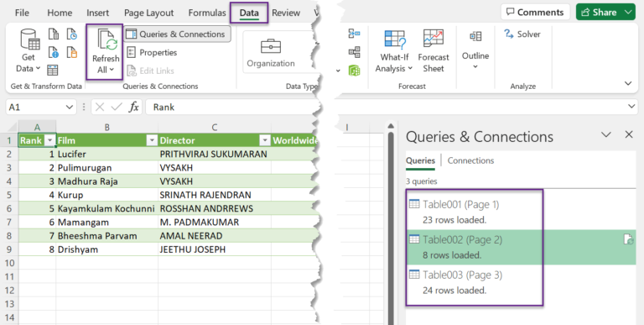Click the formula bar Enter checkmark
The height and width of the screenshot is (325, 644).
click(117, 107)
